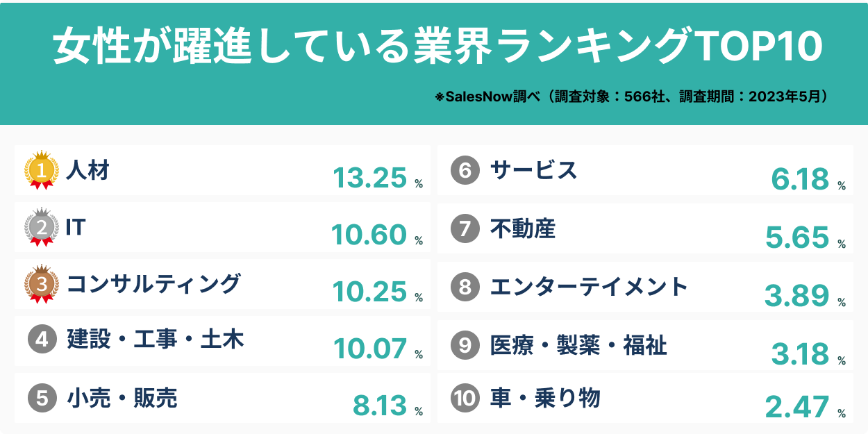868x434 pixels.
Task: Click the 医療・製薬・福祉 label
Action: 578,344
